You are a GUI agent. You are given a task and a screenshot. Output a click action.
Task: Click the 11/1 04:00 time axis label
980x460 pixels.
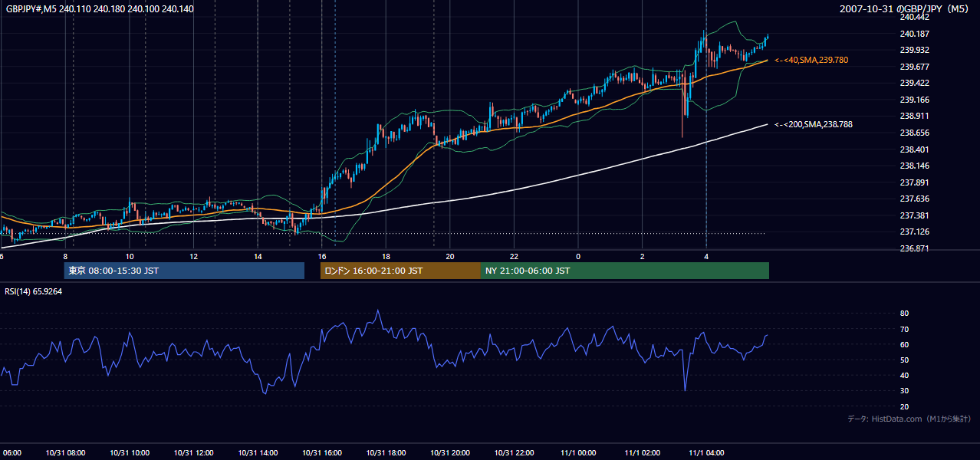tap(706, 452)
